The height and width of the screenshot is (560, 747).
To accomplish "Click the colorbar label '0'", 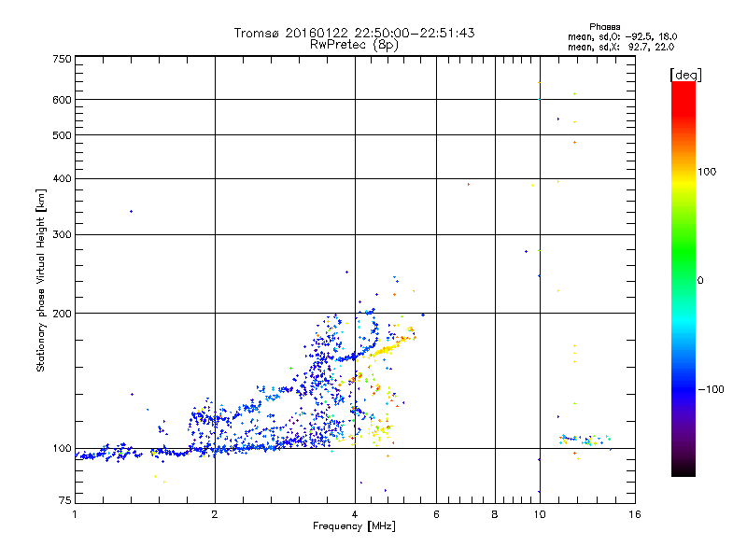I will click(x=699, y=281).
